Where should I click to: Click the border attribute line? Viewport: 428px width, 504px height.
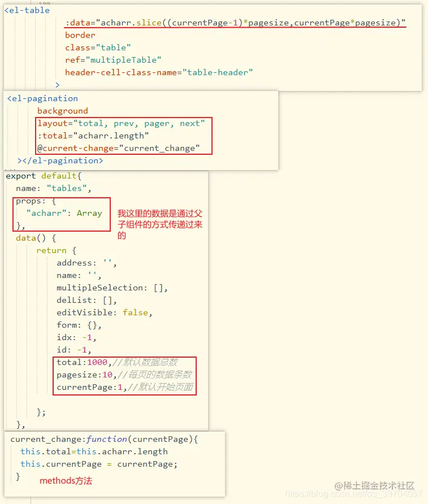pos(80,35)
